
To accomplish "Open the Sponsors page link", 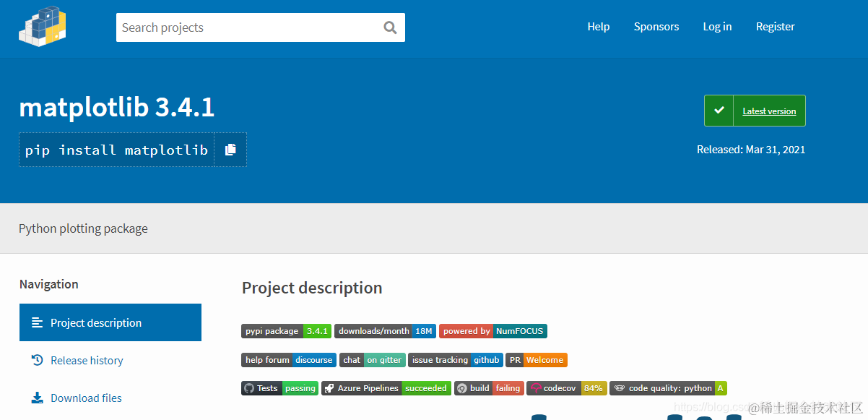I will (656, 27).
